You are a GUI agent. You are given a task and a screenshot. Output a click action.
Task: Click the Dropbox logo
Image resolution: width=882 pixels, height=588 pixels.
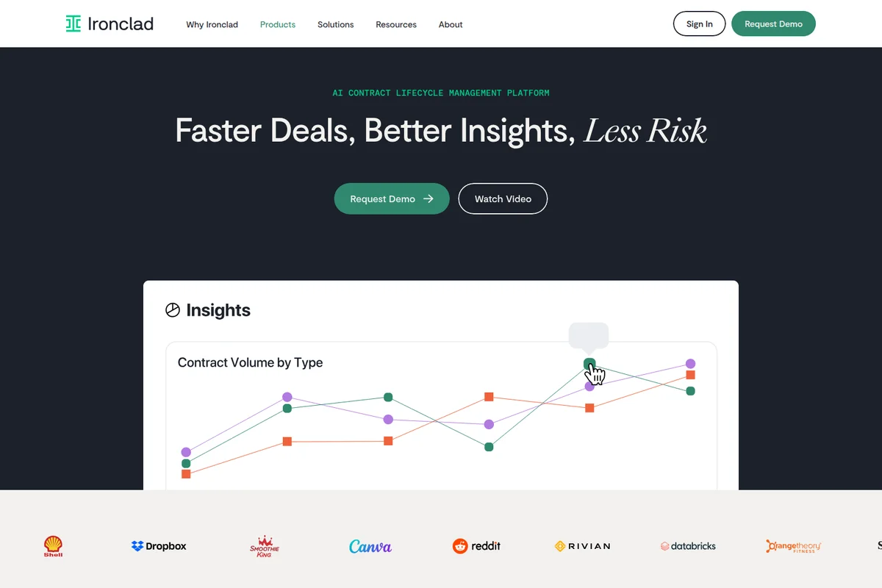159,546
